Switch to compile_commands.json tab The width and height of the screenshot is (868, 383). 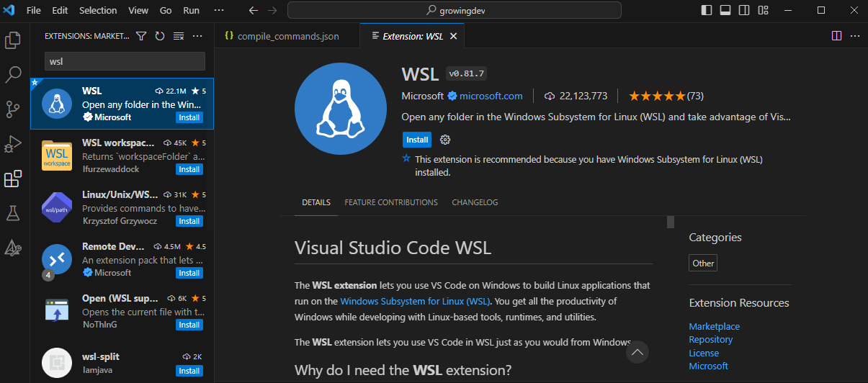[287, 35]
